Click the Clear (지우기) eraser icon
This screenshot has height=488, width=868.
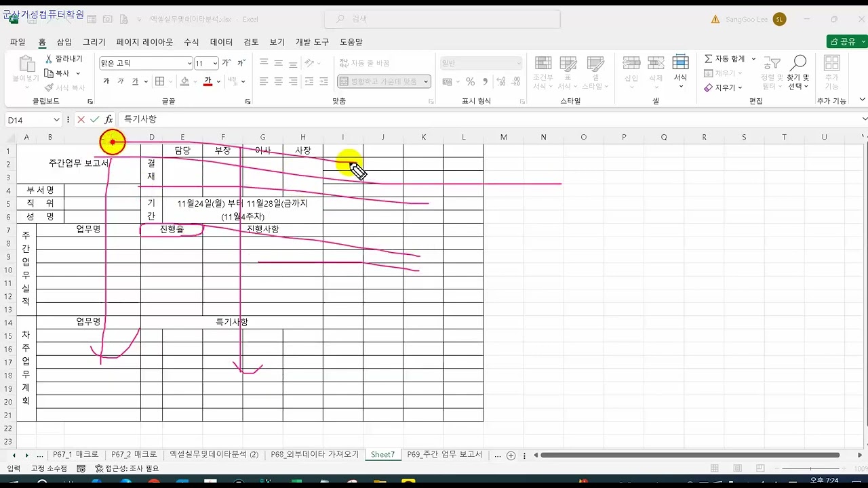tap(709, 87)
